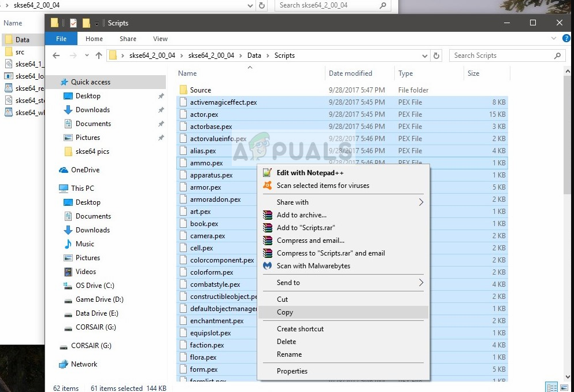Click the search magnifier in Search Scripts box
Viewport: 574px width, 392px height.
[557, 56]
